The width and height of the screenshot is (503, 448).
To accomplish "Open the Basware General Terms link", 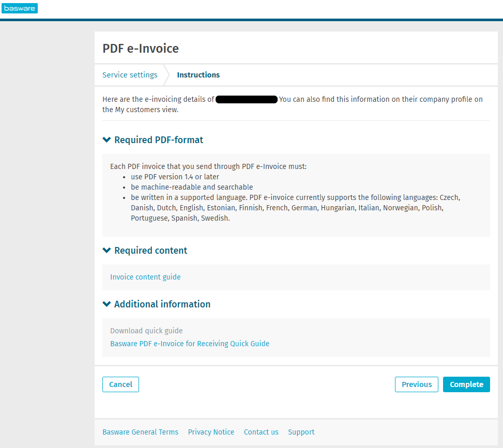I will (140, 432).
